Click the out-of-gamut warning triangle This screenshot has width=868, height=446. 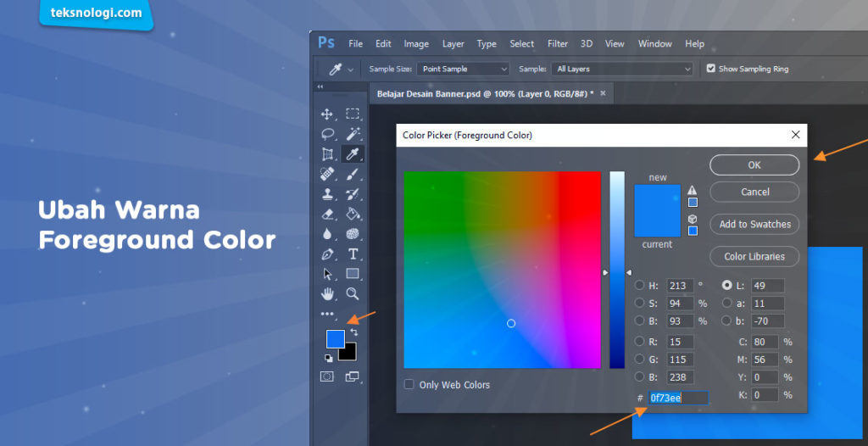click(x=692, y=190)
